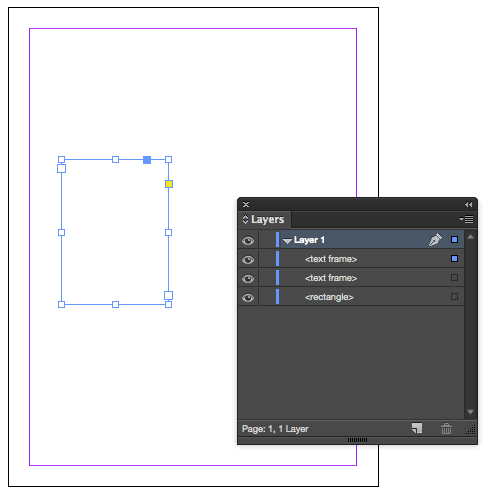Screen dimensions: 488x494
Task: Hide the second text frame item
Action: click(248, 278)
